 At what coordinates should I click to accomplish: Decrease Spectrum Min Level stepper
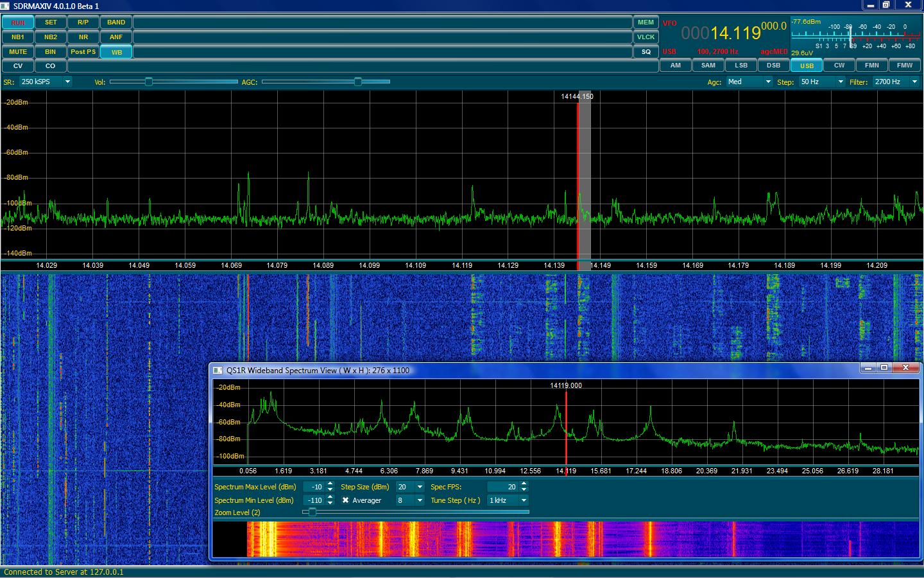click(330, 504)
